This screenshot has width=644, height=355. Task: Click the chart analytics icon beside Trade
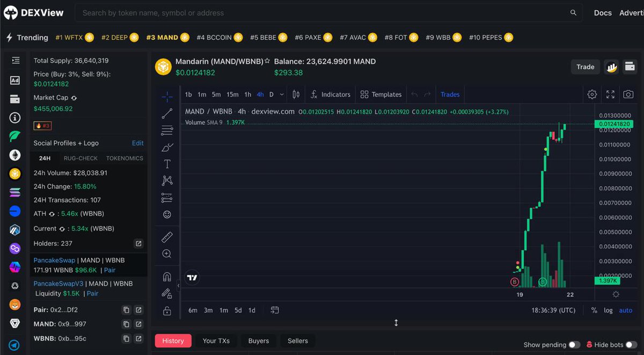click(611, 67)
